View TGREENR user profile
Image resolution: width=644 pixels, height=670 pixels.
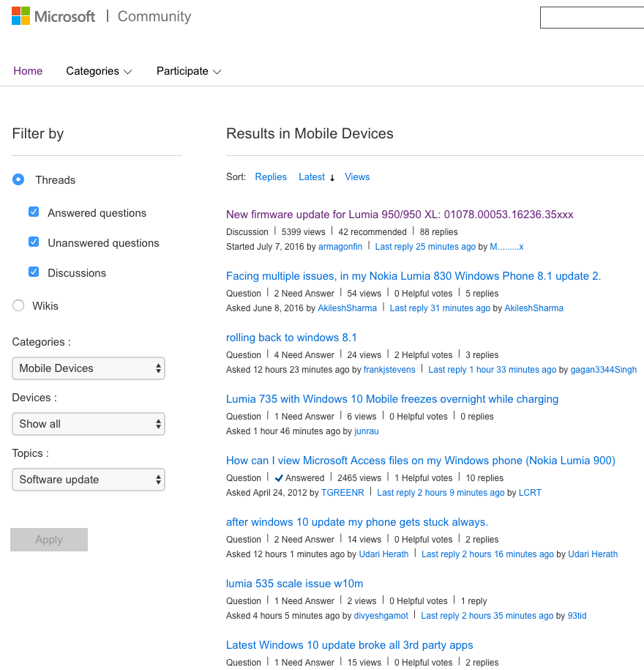pyautogui.click(x=342, y=493)
